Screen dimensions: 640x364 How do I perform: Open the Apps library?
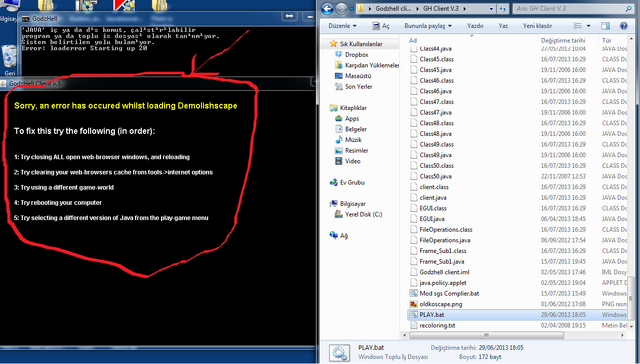351,118
